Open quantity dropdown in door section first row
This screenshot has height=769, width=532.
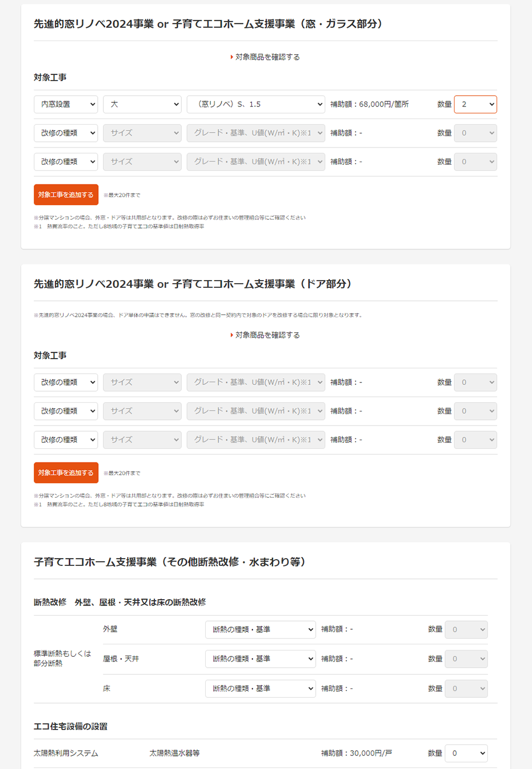pos(475,382)
